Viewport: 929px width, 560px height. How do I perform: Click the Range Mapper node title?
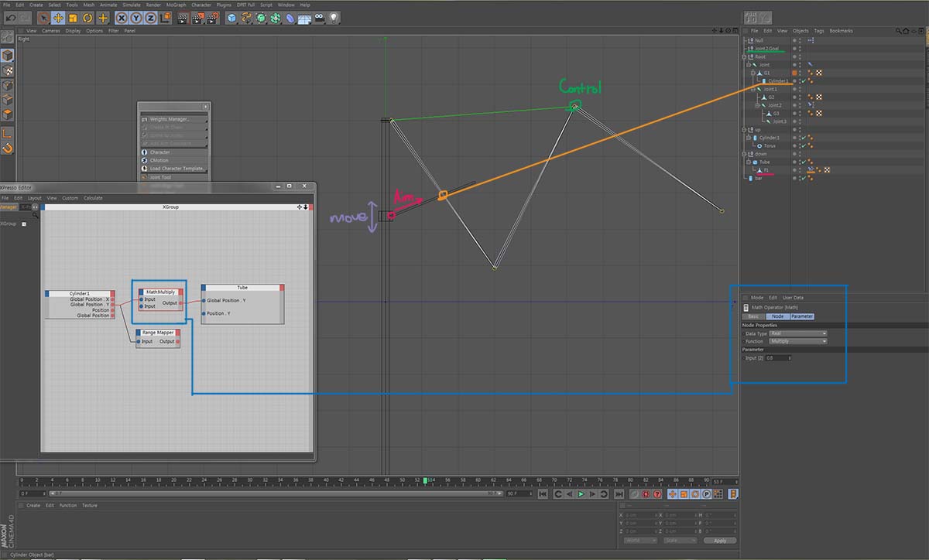158,333
